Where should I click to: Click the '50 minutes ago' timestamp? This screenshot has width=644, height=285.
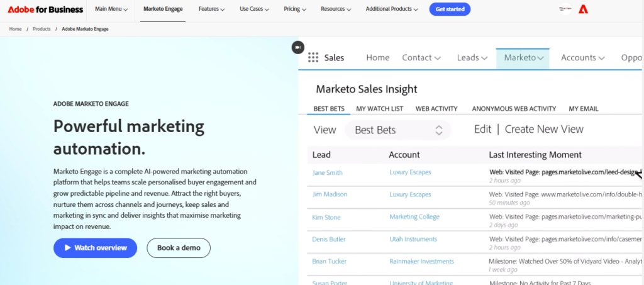509,203
